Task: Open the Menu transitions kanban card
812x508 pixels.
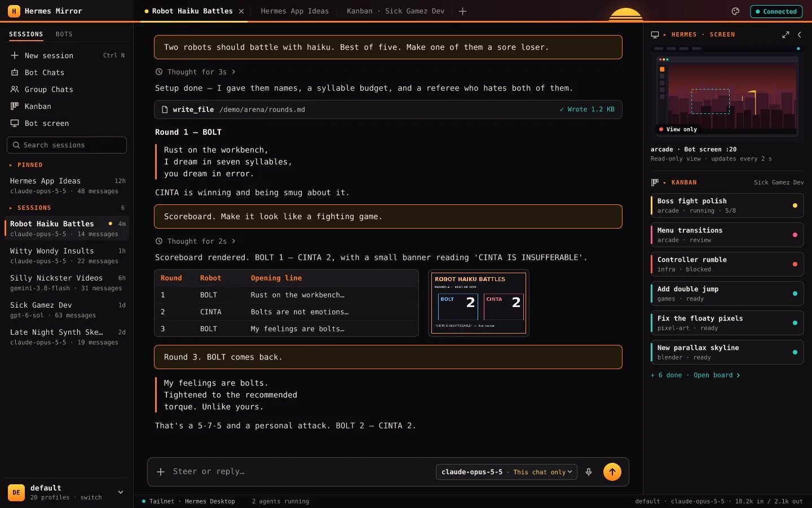Action: click(727, 235)
